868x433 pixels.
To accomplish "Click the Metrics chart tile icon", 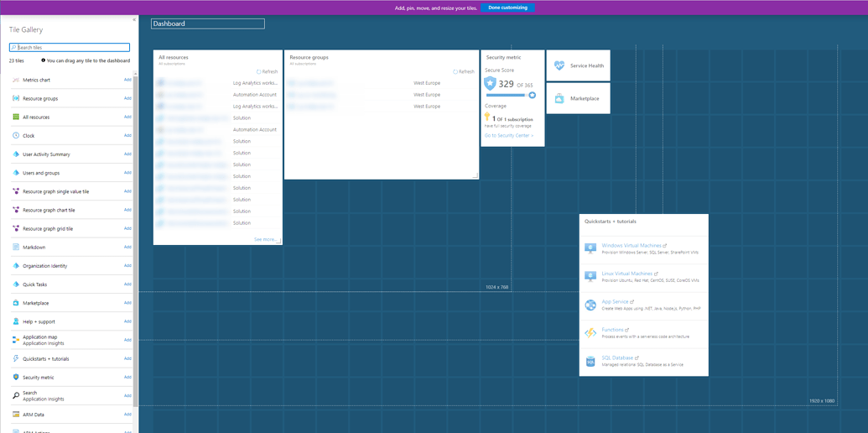I will (15, 80).
